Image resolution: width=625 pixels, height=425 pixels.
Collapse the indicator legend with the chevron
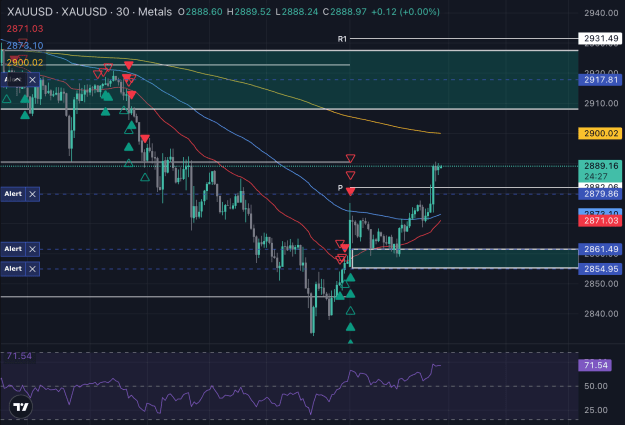click(x=18, y=80)
